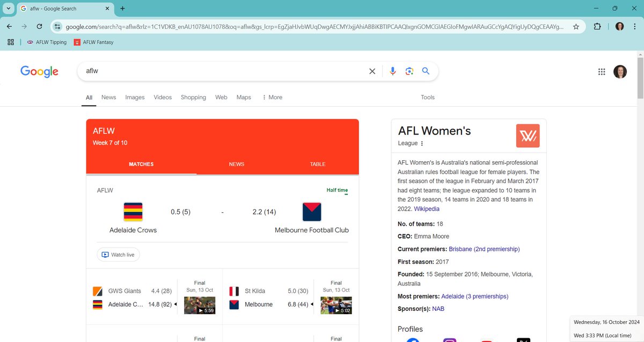Click Week 7 of 10 text
This screenshot has width=644, height=342.
coord(110,143)
